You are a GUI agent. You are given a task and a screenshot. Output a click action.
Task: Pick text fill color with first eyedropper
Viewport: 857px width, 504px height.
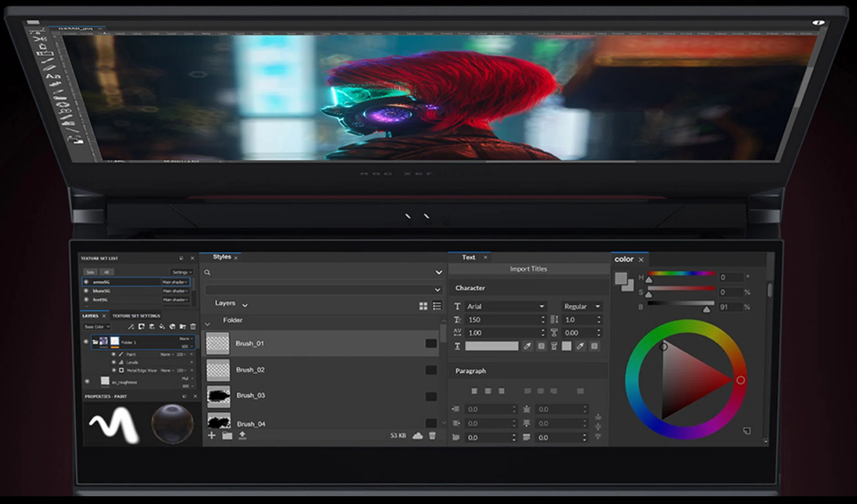tap(527, 346)
